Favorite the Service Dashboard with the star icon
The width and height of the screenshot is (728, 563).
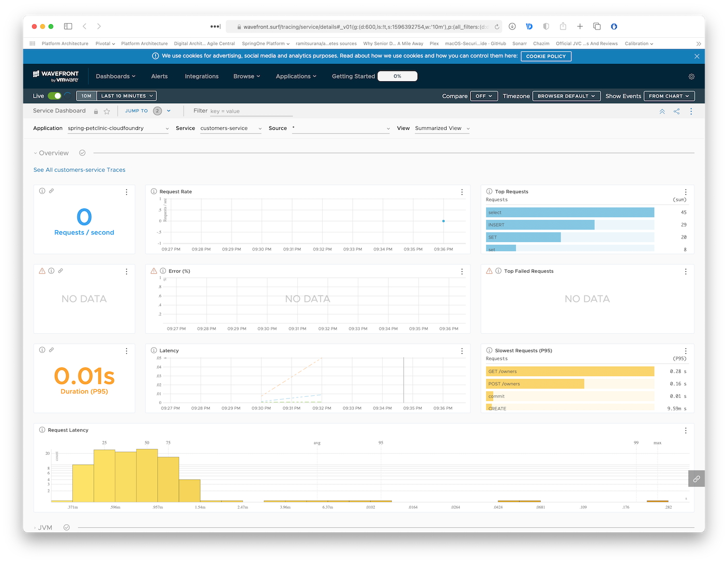[x=107, y=111]
